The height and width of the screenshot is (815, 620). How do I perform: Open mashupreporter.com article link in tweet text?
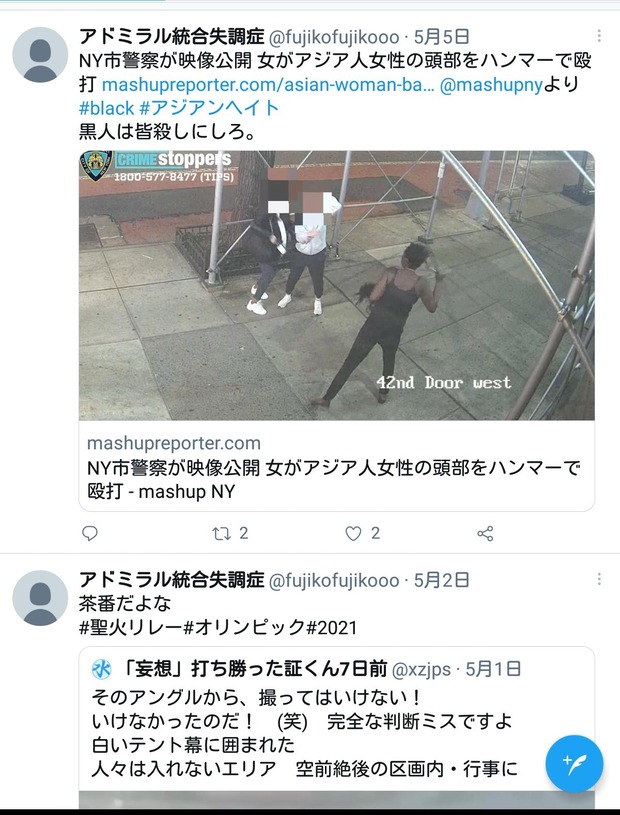coord(268,85)
